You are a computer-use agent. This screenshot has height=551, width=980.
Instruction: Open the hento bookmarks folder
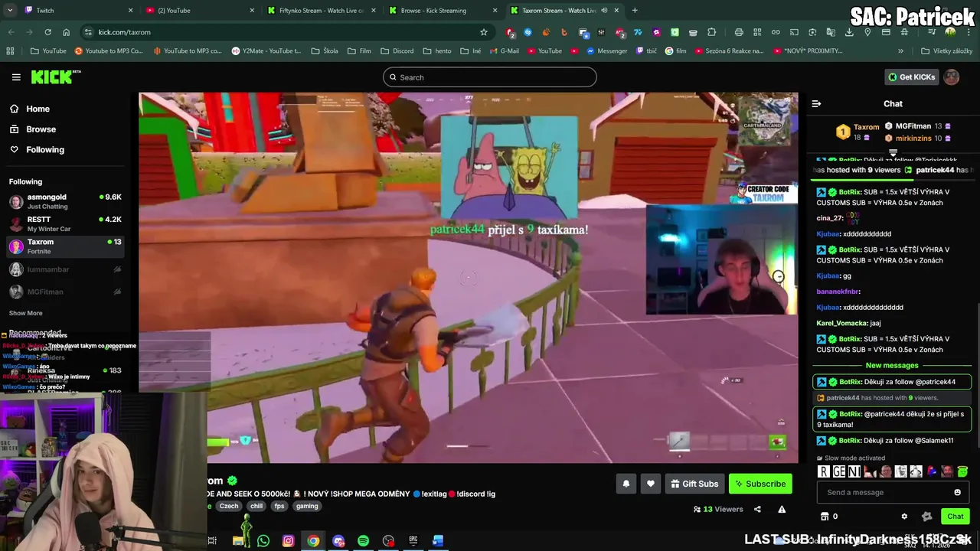coord(437,51)
